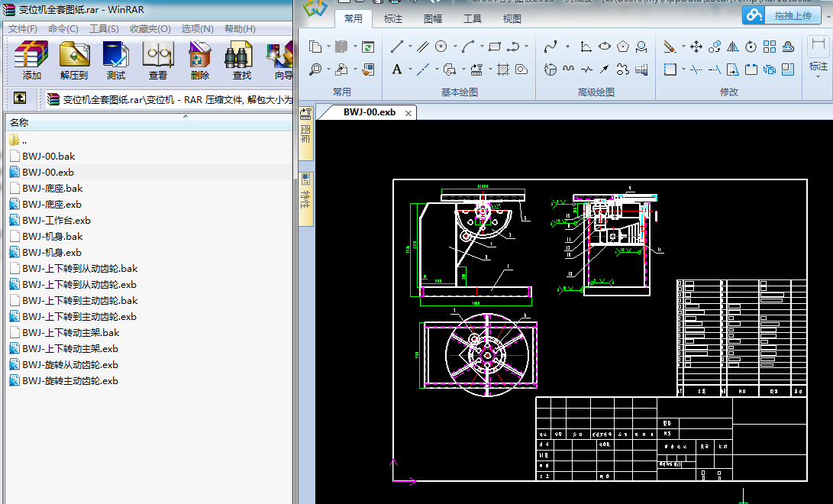Close the BWJ-00.exb document tab

point(408,113)
